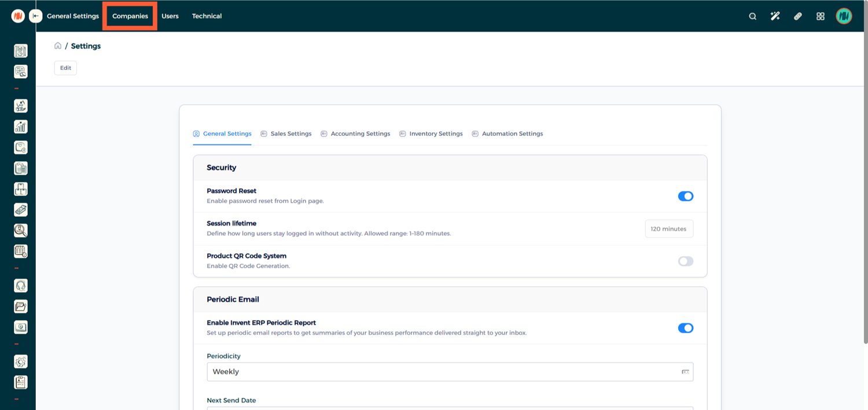Click the search magnifier icon in top bar
This screenshot has height=410, width=868.
pos(752,16)
